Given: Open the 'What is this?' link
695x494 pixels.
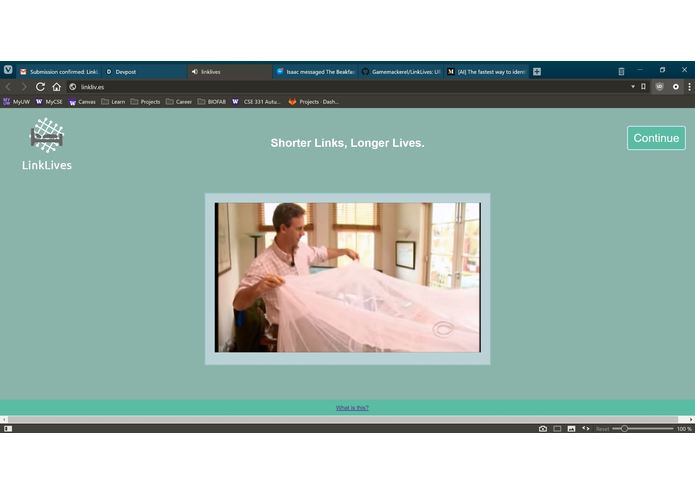Looking at the screenshot, I should [x=352, y=408].
